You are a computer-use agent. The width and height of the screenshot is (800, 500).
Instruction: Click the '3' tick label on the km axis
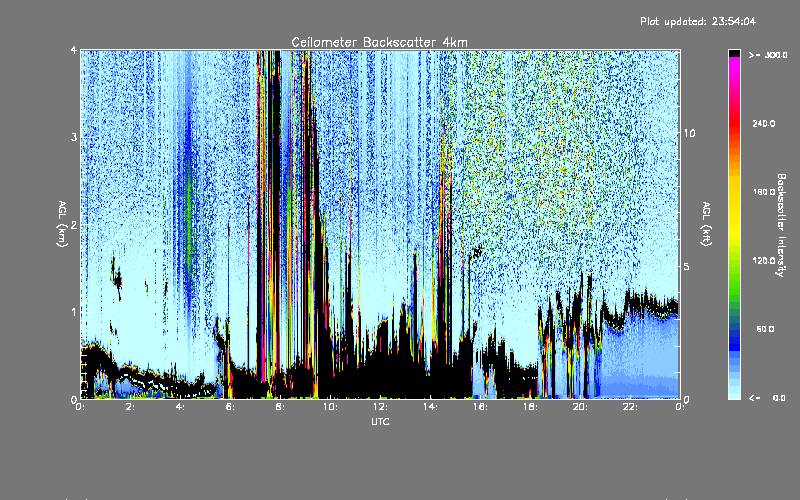[74, 138]
